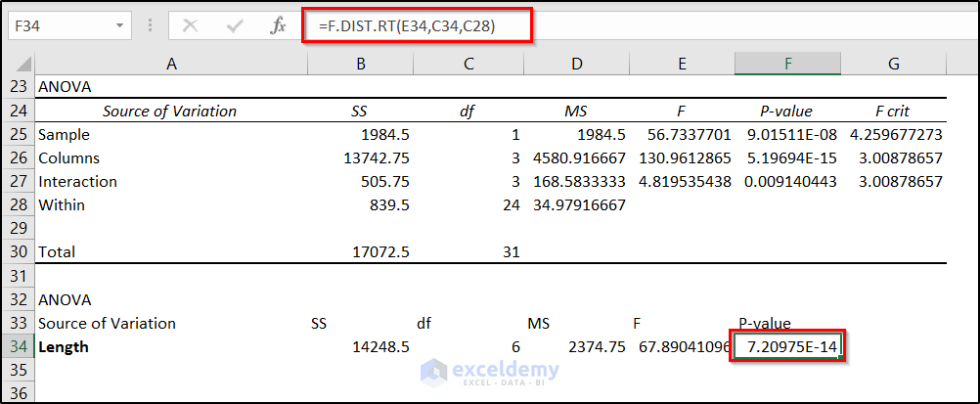Click the 'ANOVA' cell in row 23
The height and width of the screenshot is (404, 980).
tap(65, 87)
